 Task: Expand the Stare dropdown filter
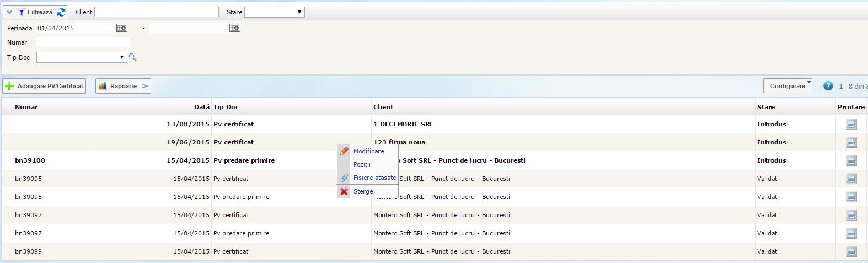(274, 12)
